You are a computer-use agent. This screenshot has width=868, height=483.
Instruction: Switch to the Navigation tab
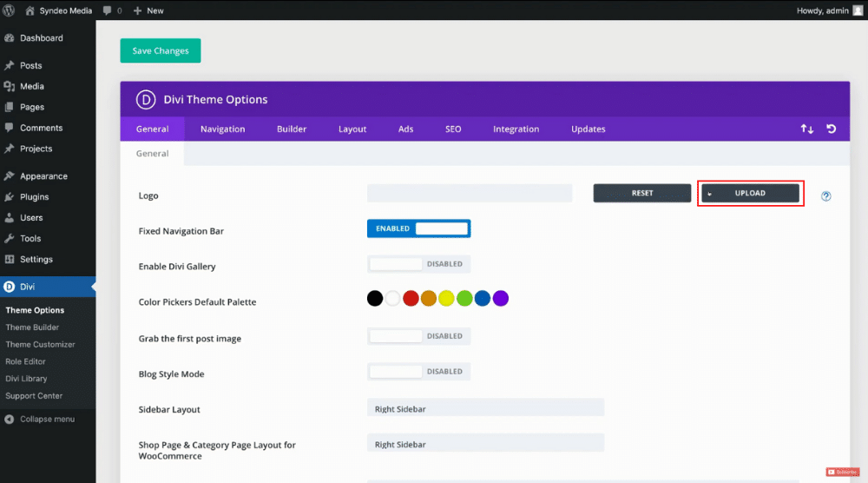click(222, 129)
